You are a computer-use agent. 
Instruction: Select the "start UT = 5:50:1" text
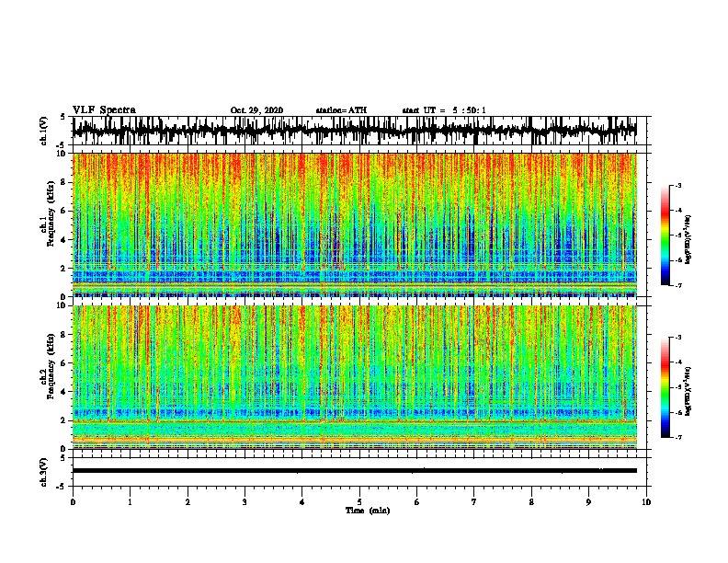[444, 110]
